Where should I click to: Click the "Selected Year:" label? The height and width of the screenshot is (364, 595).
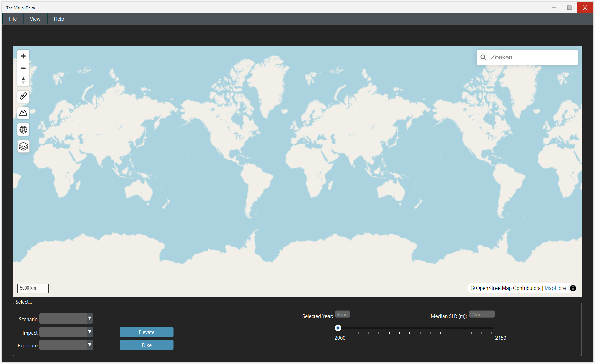point(317,316)
